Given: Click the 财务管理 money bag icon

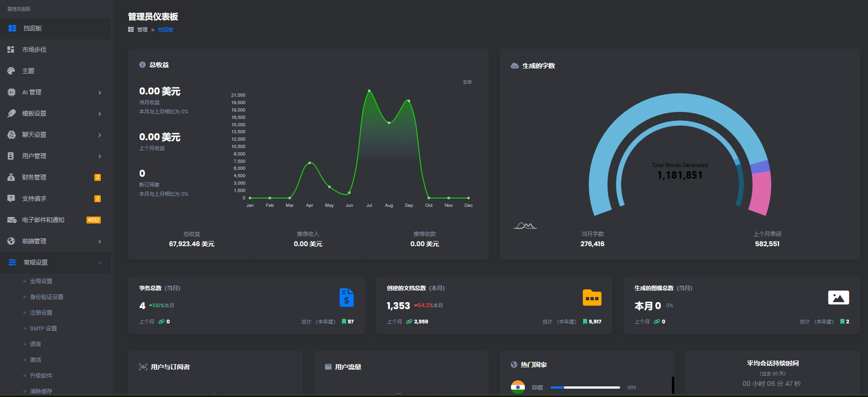Looking at the screenshot, I should 11,177.
